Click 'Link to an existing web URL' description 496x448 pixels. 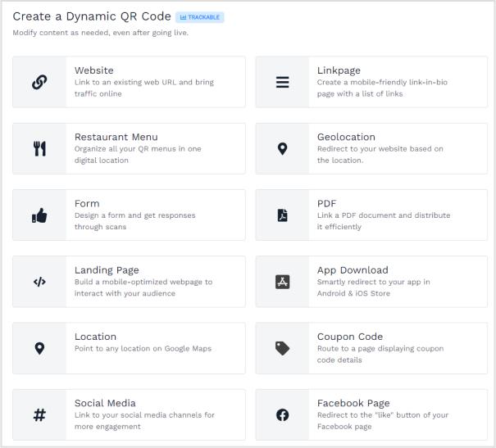[144, 88]
